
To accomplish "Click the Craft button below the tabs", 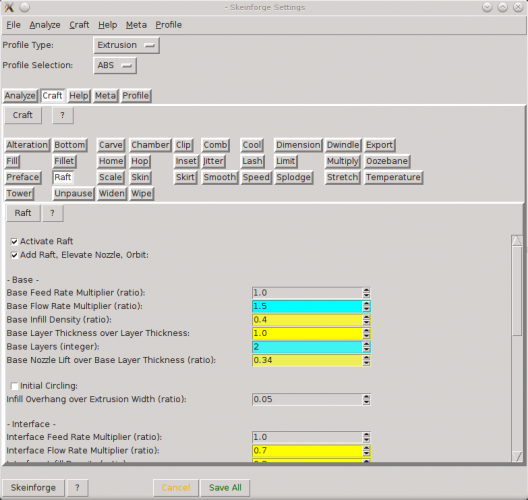I will [x=23, y=115].
